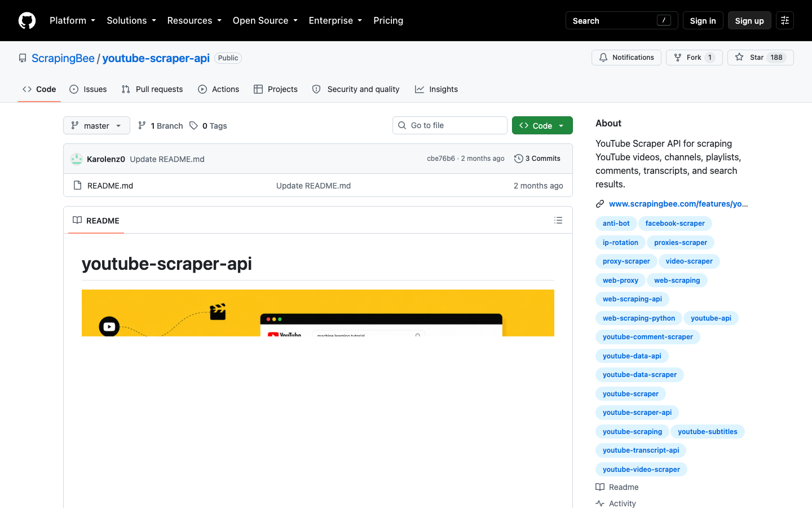Open the README.md file

[x=110, y=186]
